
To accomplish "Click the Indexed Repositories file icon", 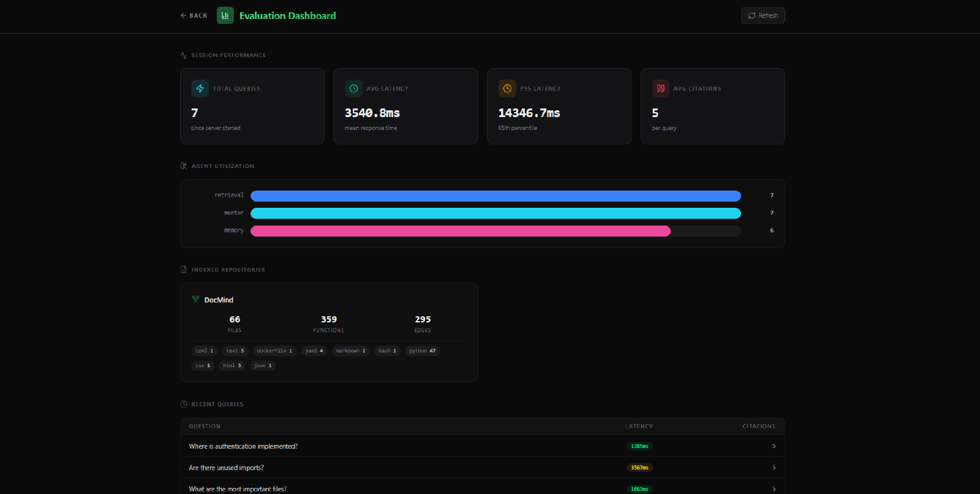I will pyautogui.click(x=184, y=270).
